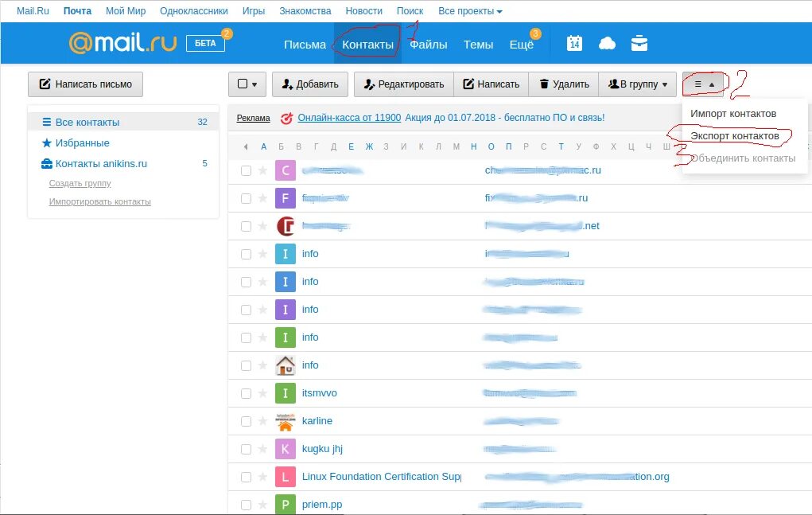Open the cloud storage icon
The image size is (812, 515).
(x=607, y=44)
